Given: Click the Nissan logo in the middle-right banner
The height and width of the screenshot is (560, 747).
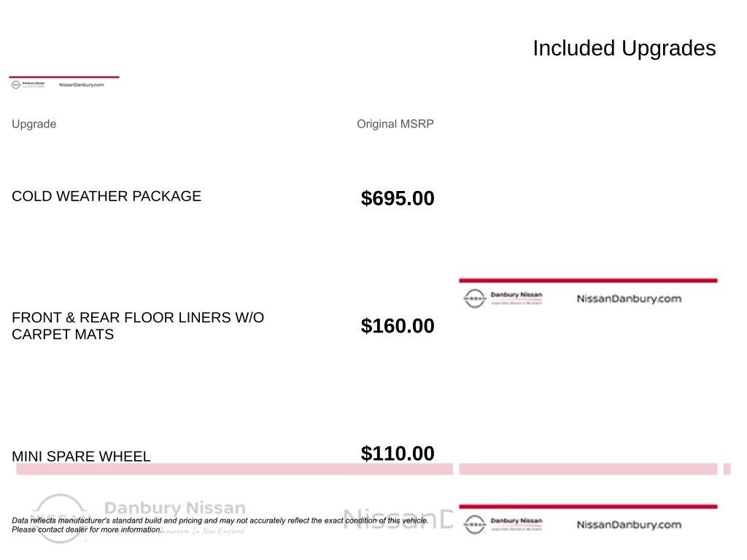Looking at the screenshot, I should [475, 298].
